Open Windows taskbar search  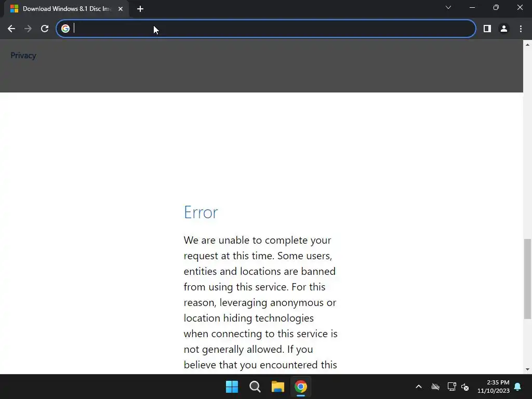[x=255, y=387]
